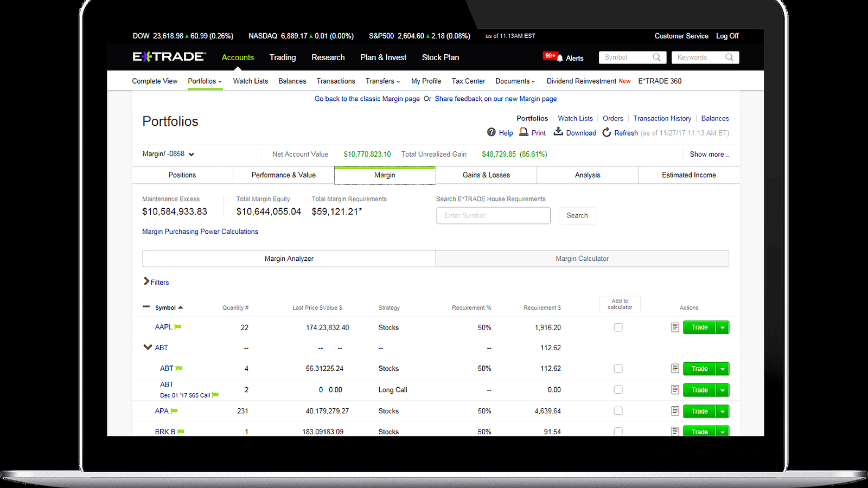Switch to the Gains & Losses tab
Screen dimensions: 868x488
(x=486, y=175)
